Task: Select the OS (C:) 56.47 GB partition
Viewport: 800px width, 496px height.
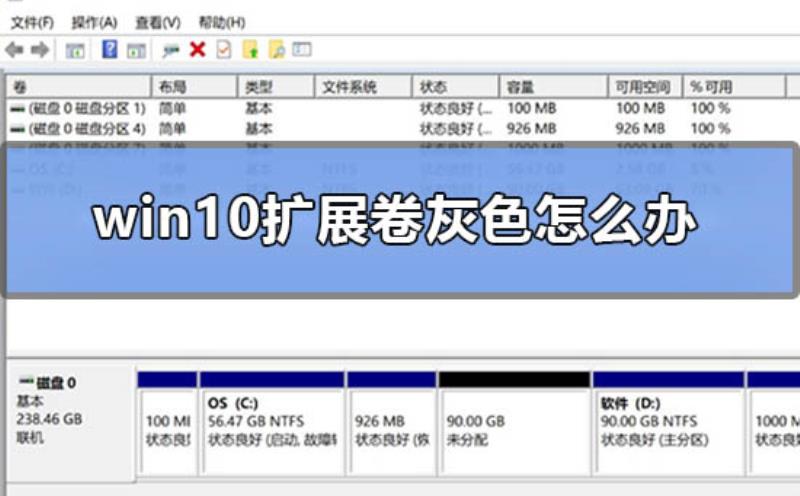Action: tap(272, 423)
